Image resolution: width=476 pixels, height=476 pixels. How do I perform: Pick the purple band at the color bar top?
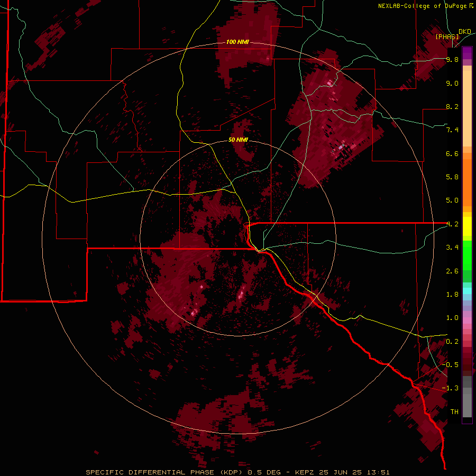[467, 53]
